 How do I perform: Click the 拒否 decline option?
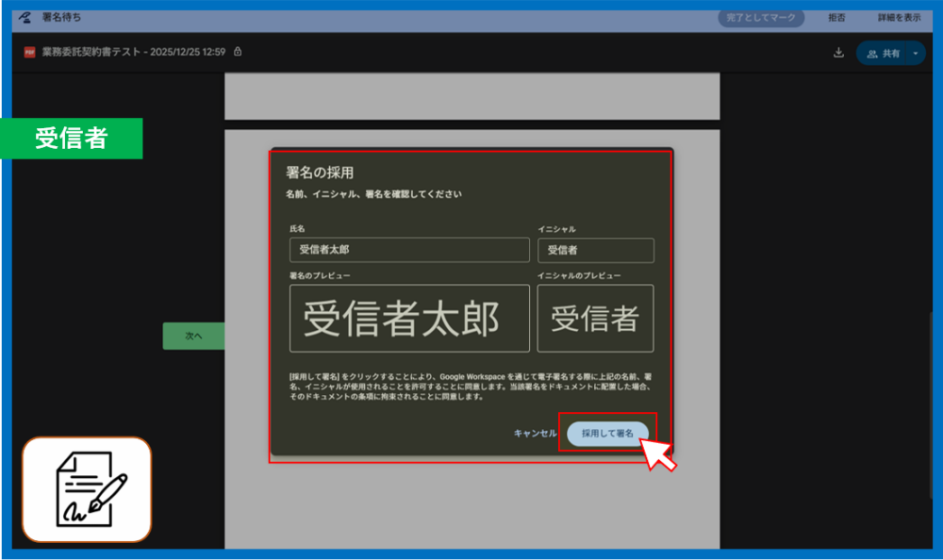pyautogui.click(x=836, y=17)
